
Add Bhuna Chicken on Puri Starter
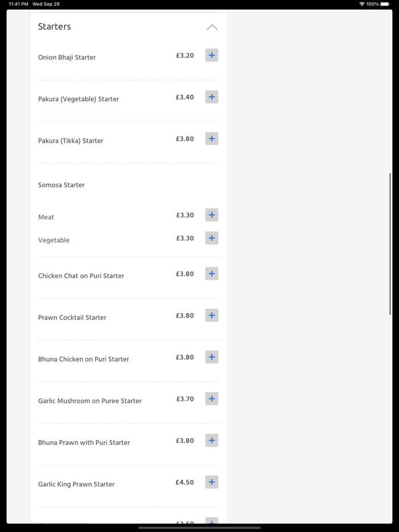click(x=211, y=357)
